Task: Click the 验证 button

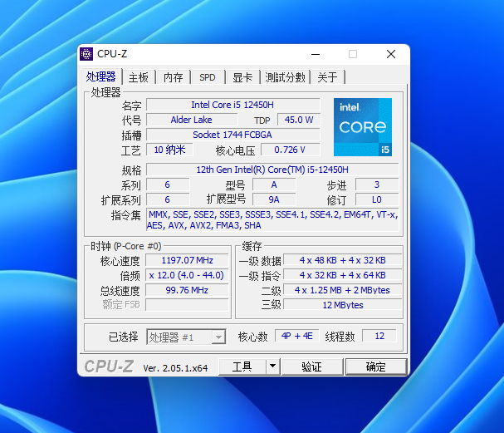Action: (x=312, y=367)
